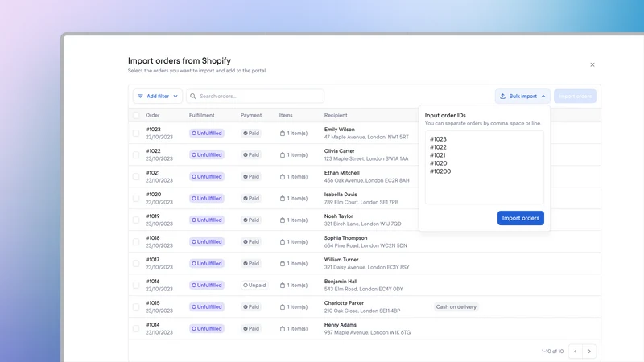Click the filter icon beside Add filter
Screen dimensions: 644x362
coord(140,96)
